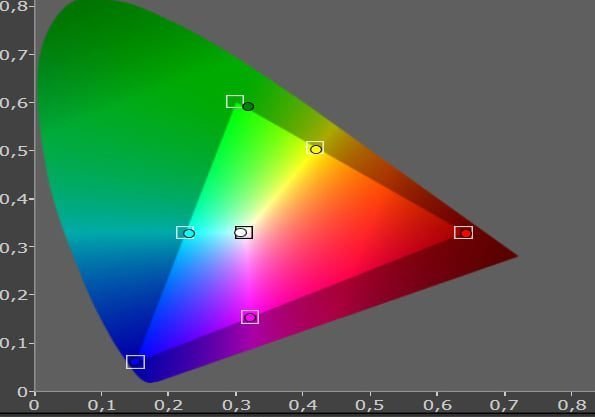
Task: Click the measured red point dot
Action: 466,233
